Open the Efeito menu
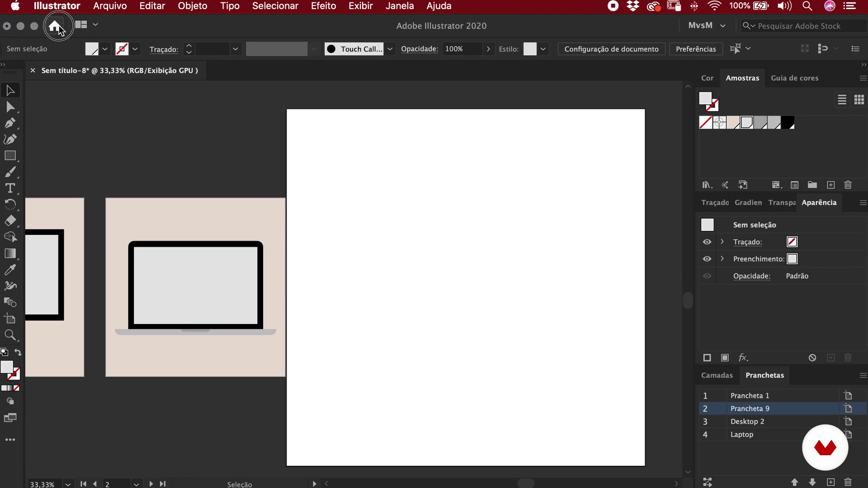 tap(324, 6)
